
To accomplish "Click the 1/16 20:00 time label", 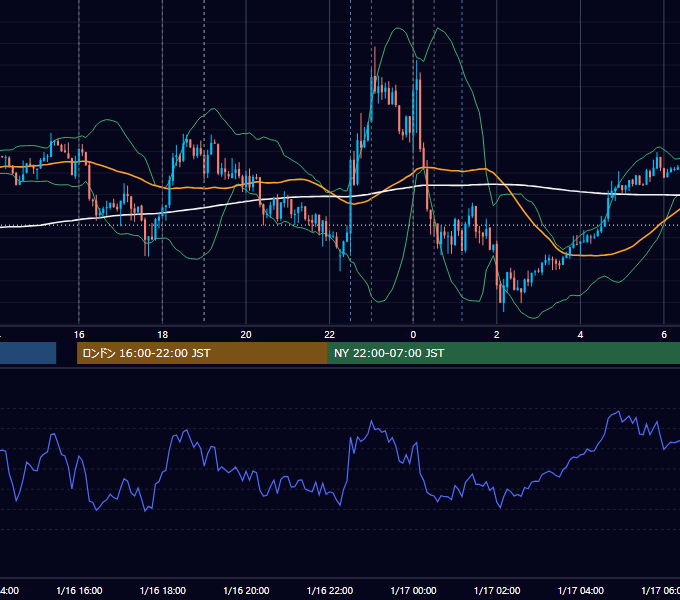I will [246, 590].
